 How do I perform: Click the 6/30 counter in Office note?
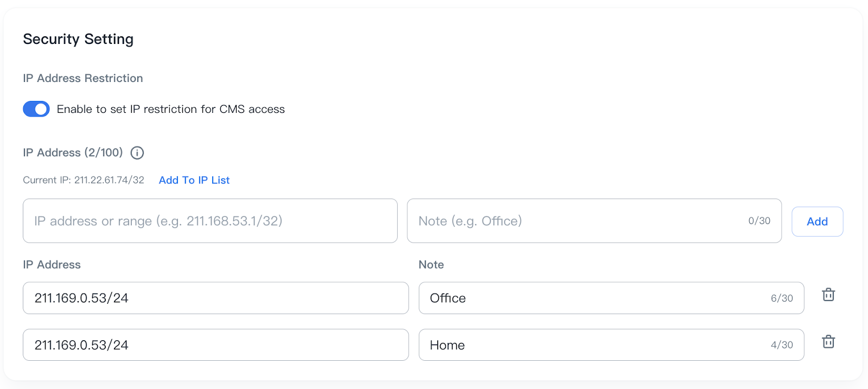point(782,298)
